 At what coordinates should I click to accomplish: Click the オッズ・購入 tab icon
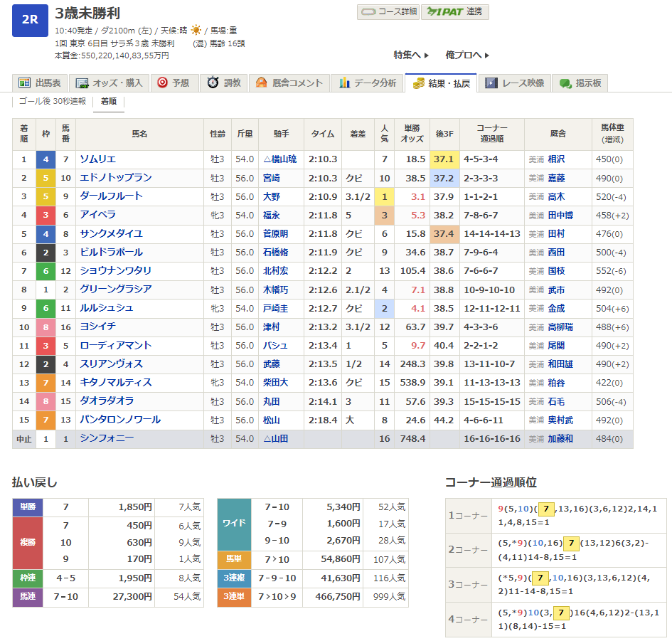point(82,83)
